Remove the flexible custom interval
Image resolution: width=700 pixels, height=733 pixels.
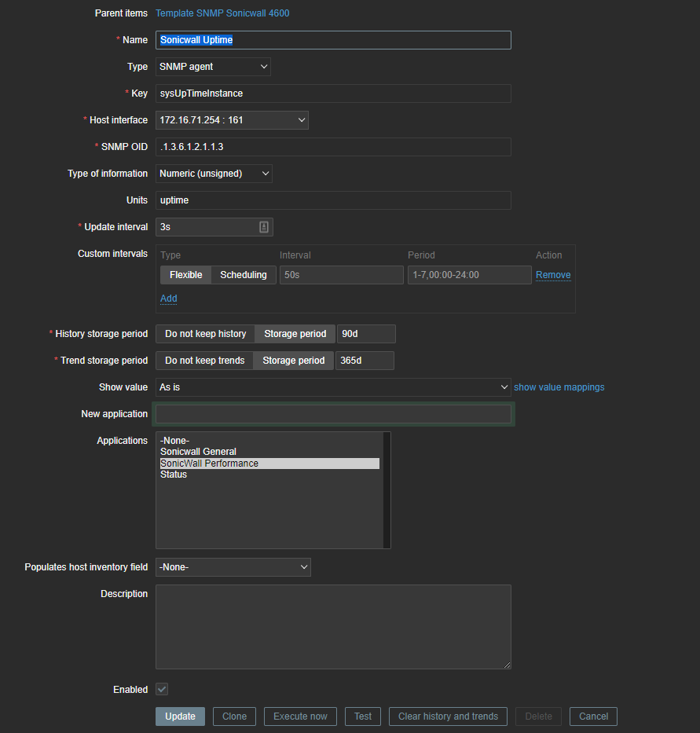553,275
